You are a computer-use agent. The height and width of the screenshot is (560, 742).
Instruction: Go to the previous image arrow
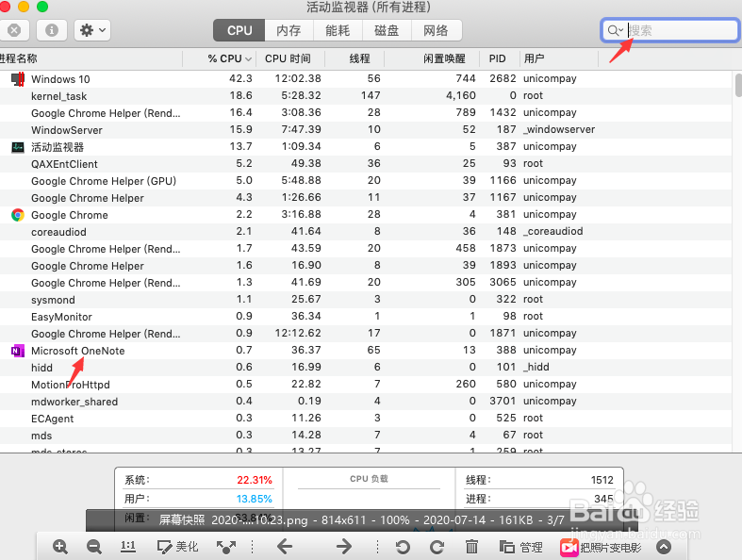click(x=285, y=547)
